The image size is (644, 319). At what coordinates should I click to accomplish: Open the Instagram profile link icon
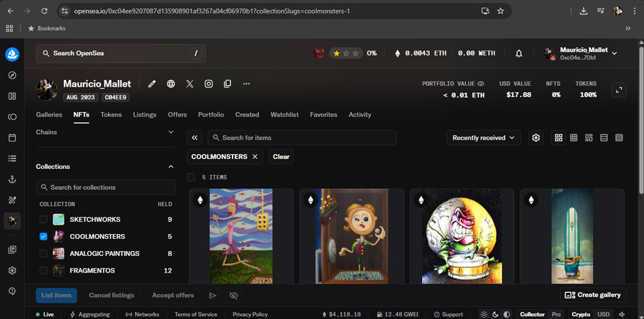209,84
